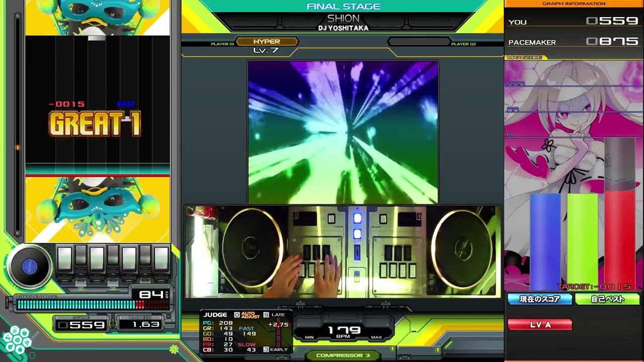644x362 pixels.
Task: Click the 84 groove gauge percentage
Action: click(150, 295)
